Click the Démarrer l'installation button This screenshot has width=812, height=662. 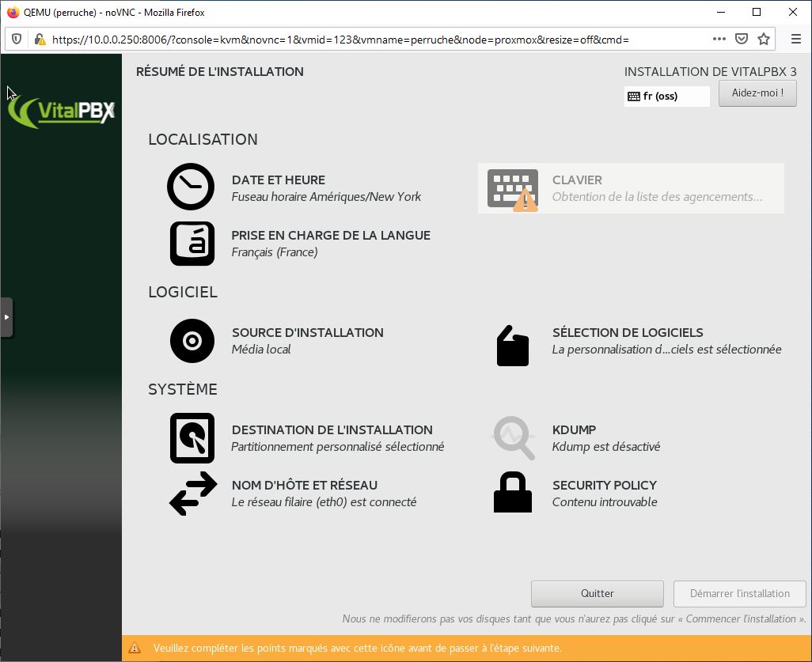click(739, 594)
